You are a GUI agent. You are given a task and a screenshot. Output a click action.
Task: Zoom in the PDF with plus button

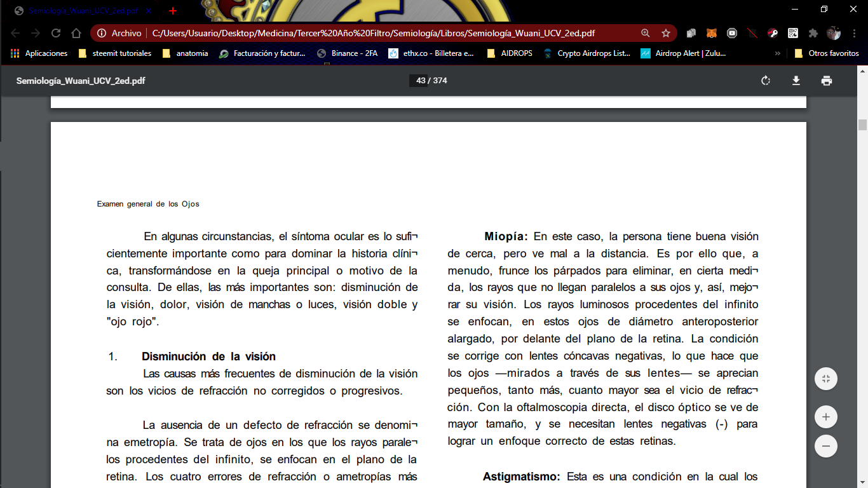tap(825, 417)
